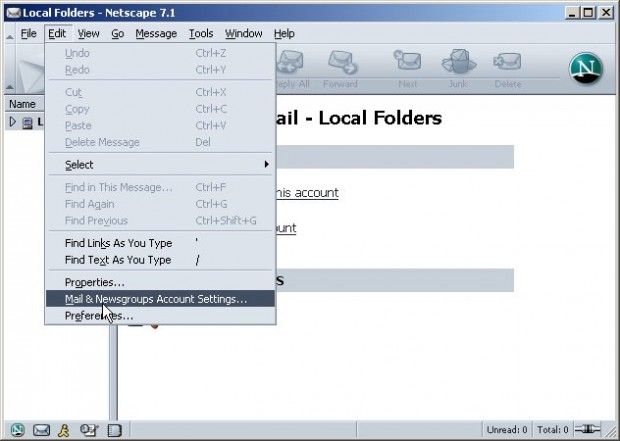Viewport: 620px width, 441px height.
Task: Open the Instant Messenger icon in status bar
Action: (x=64, y=430)
